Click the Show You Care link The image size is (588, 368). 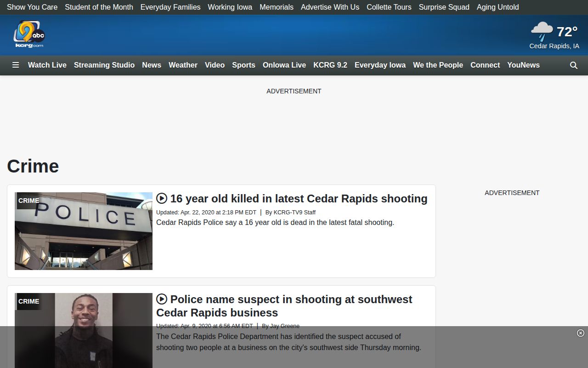coord(32,7)
